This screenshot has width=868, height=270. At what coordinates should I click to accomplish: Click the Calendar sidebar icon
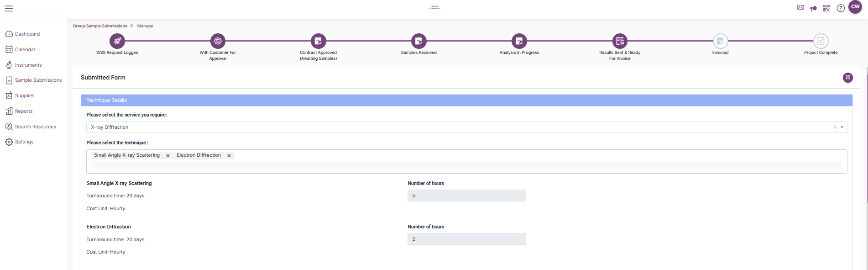coord(9,49)
